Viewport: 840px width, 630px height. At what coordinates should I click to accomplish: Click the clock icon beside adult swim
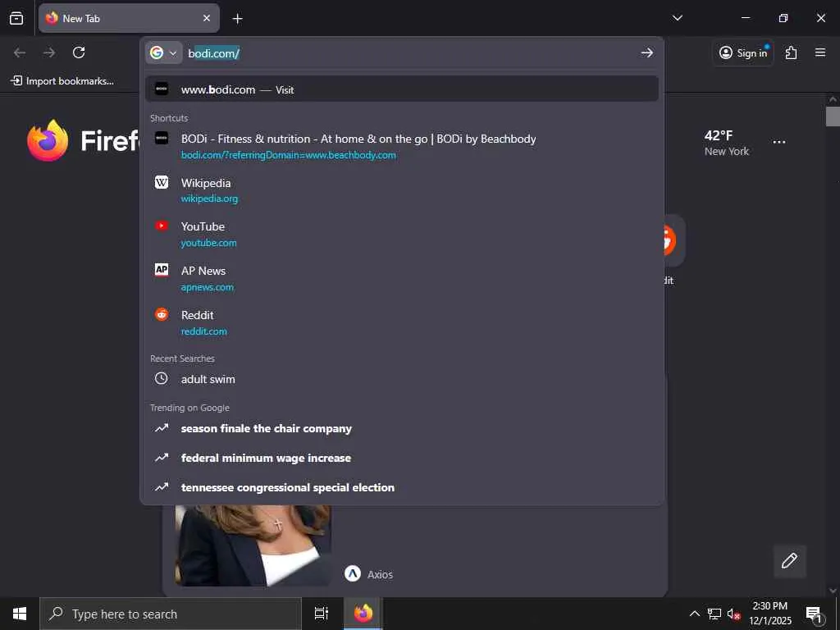[x=162, y=378]
